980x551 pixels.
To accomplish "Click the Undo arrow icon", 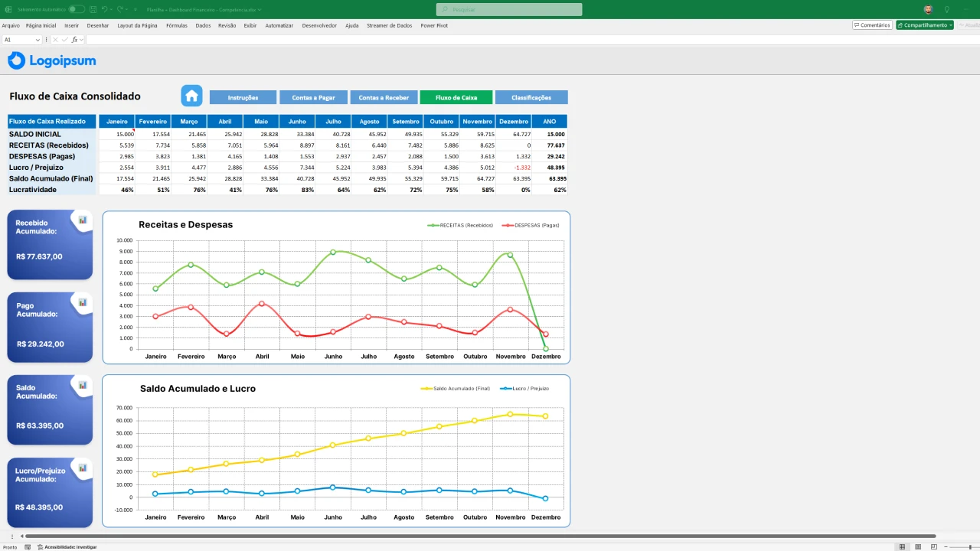I will click(x=105, y=10).
